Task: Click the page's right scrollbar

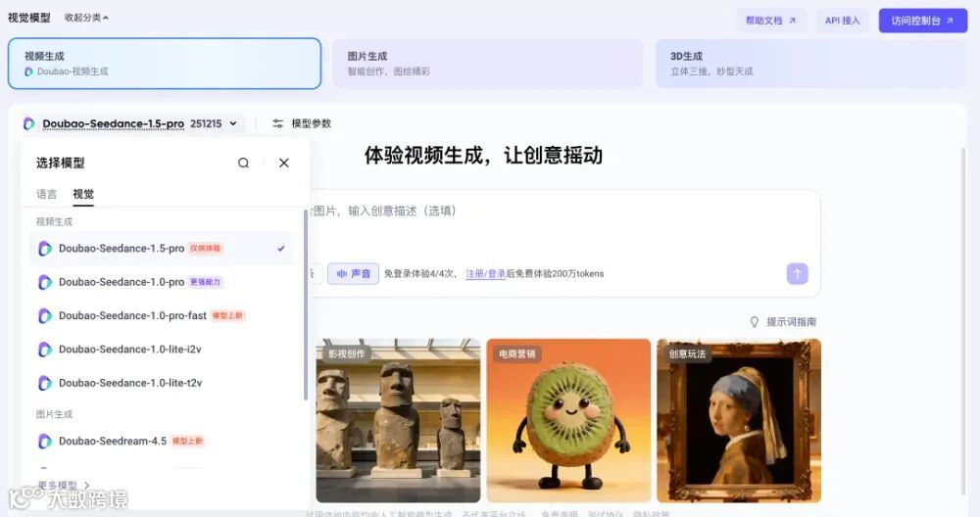Action: 963,321
